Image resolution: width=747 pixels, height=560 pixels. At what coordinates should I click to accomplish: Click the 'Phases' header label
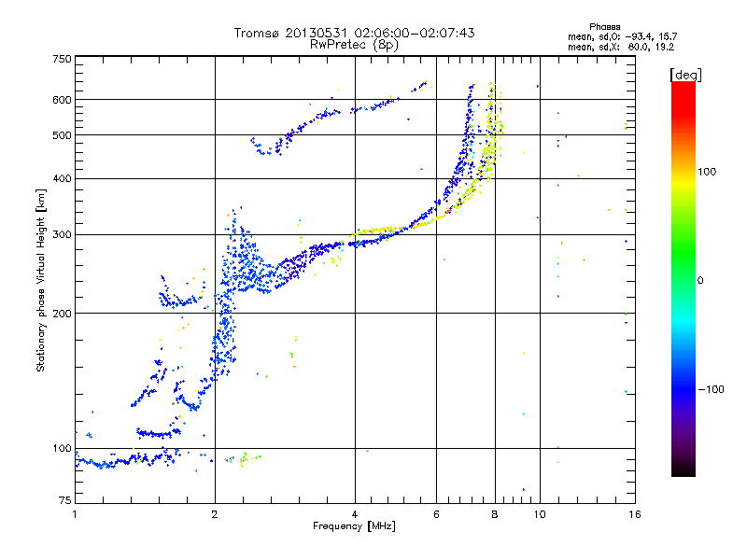pyautogui.click(x=604, y=27)
